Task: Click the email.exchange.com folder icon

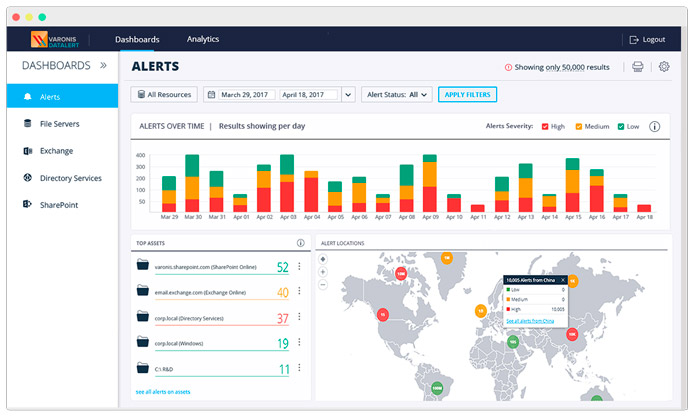Action: [142, 290]
